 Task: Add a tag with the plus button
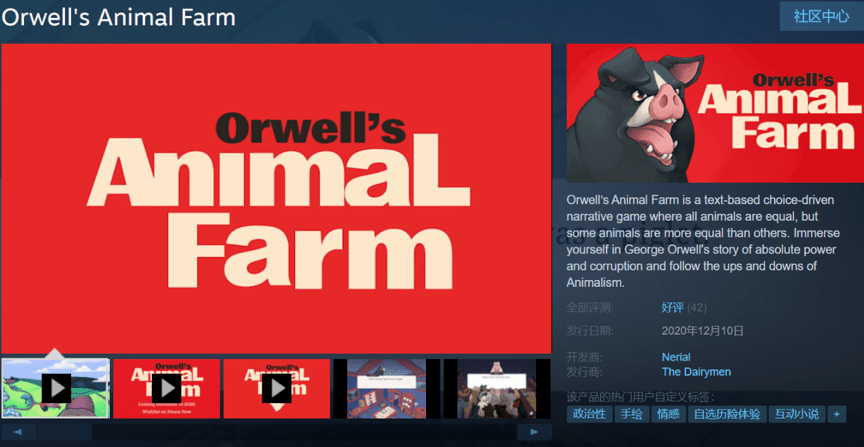click(836, 414)
